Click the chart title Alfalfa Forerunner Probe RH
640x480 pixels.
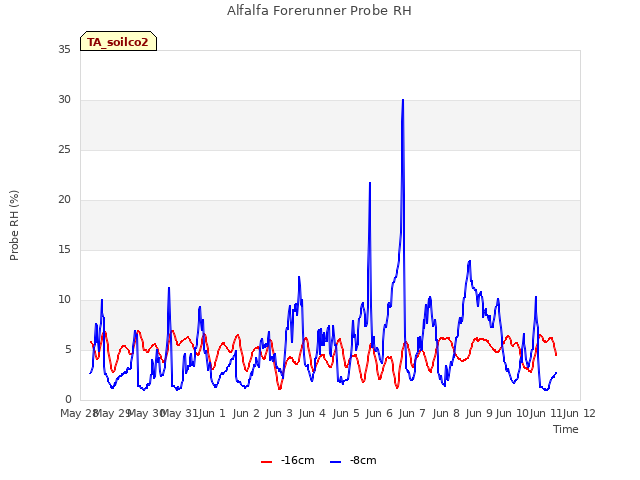click(319, 11)
